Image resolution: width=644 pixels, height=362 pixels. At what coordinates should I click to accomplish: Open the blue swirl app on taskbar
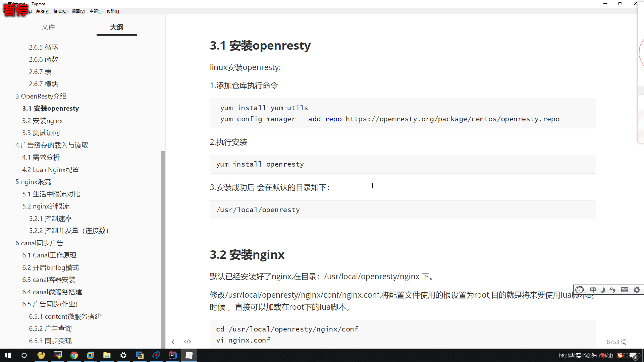[x=156, y=355]
